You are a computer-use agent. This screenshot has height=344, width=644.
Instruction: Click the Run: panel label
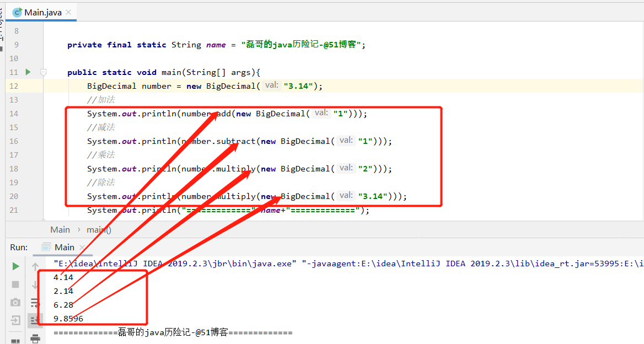[x=19, y=248]
